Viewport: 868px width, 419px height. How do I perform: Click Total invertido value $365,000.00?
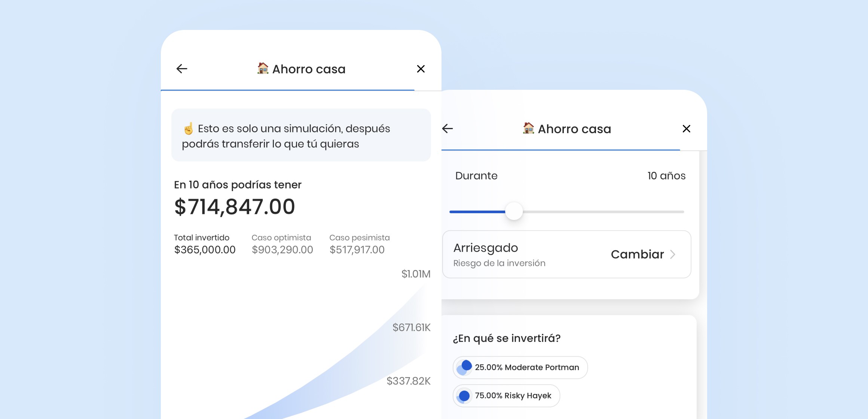click(205, 250)
